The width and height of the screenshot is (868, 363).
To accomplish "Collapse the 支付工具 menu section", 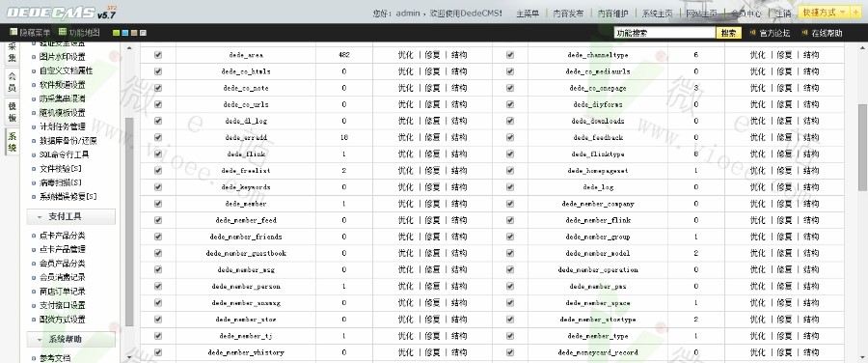I will pos(70,216).
